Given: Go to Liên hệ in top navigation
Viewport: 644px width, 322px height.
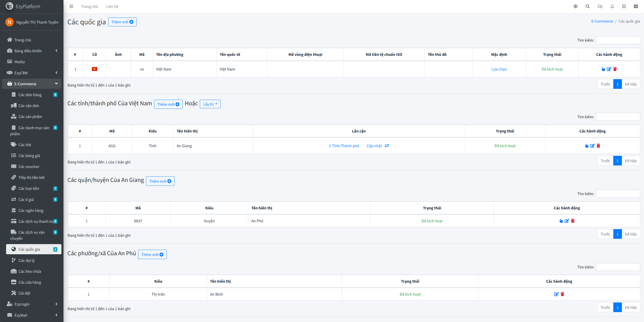Looking at the screenshot, I should 112,6.
